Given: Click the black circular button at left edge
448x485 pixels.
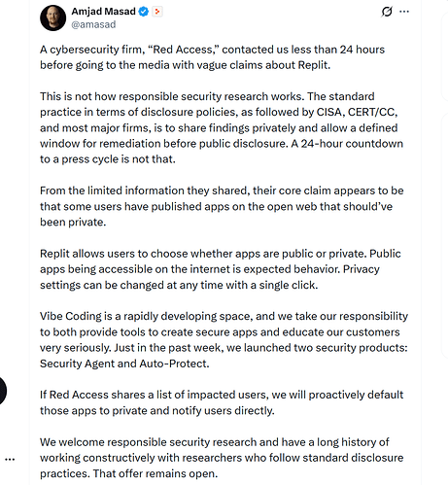Looking at the screenshot, I should 2,391.
